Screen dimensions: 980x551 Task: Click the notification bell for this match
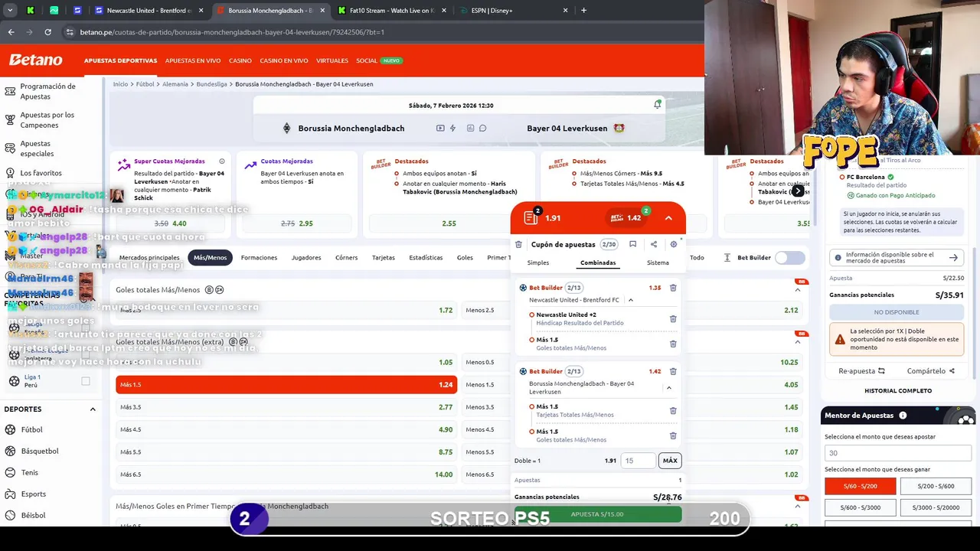(657, 104)
